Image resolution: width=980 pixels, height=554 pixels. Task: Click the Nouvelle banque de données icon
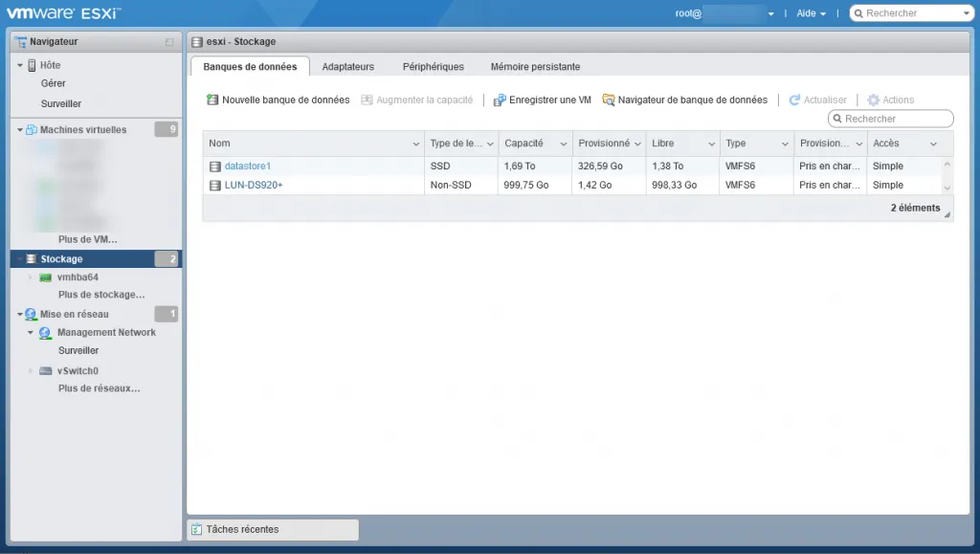click(x=213, y=100)
